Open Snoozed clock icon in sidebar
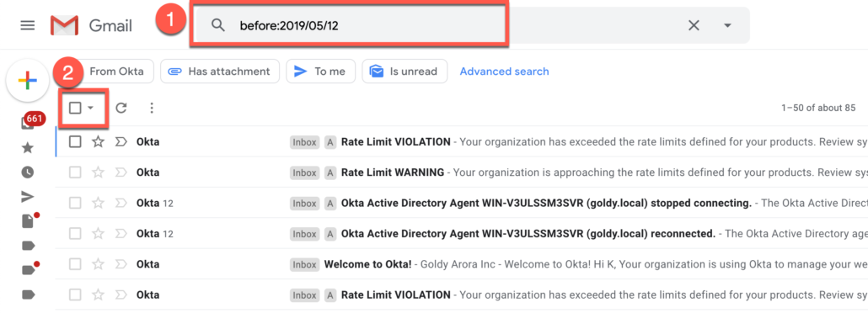This screenshot has height=313, width=868. click(x=27, y=172)
